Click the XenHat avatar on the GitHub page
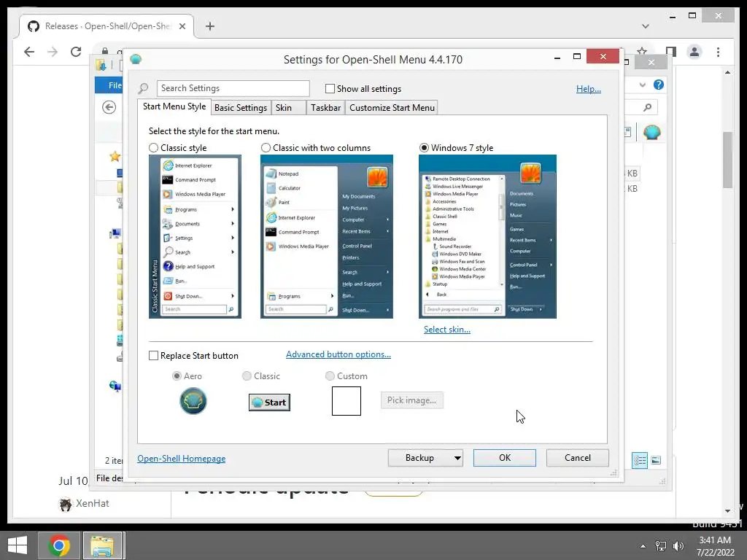The width and height of the screenshot is (747, 560). click(x=65, y=504)
